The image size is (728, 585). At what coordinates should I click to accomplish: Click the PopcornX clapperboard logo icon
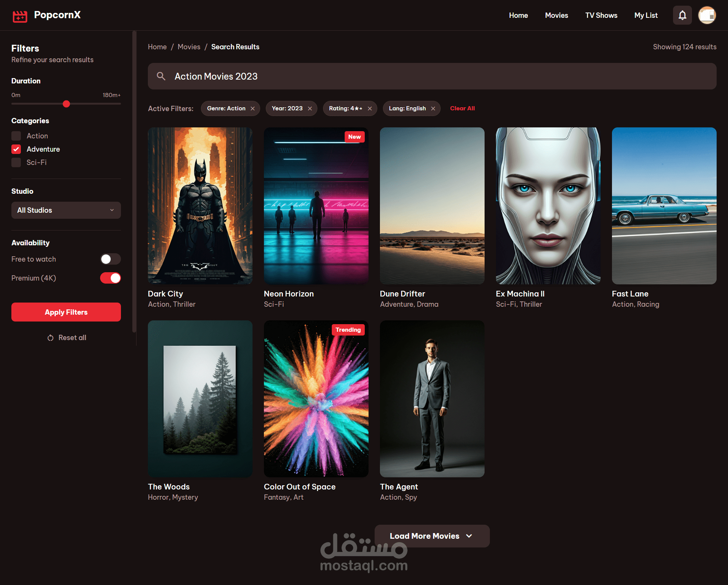[20, 16]
